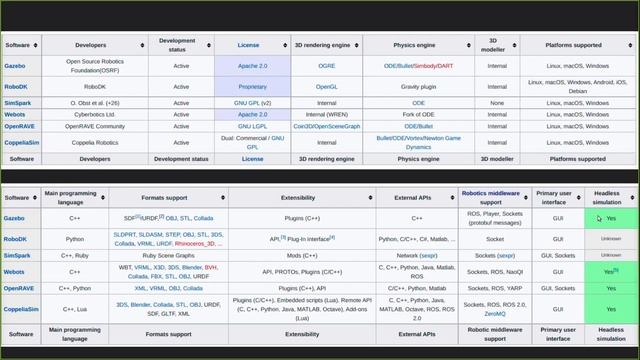Open Gazebo link in the top table
The image size is (640, 360).
pos(15,66)
